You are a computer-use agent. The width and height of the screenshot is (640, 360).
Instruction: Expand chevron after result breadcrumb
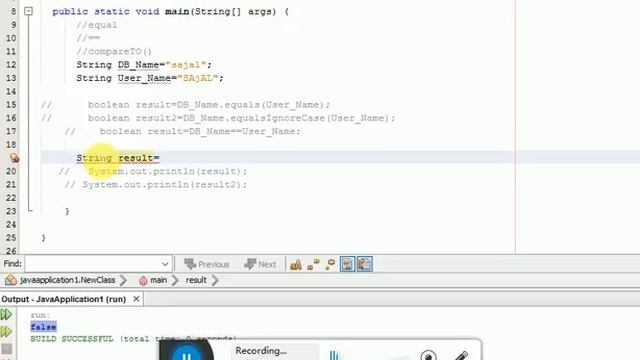pos(215,280)
